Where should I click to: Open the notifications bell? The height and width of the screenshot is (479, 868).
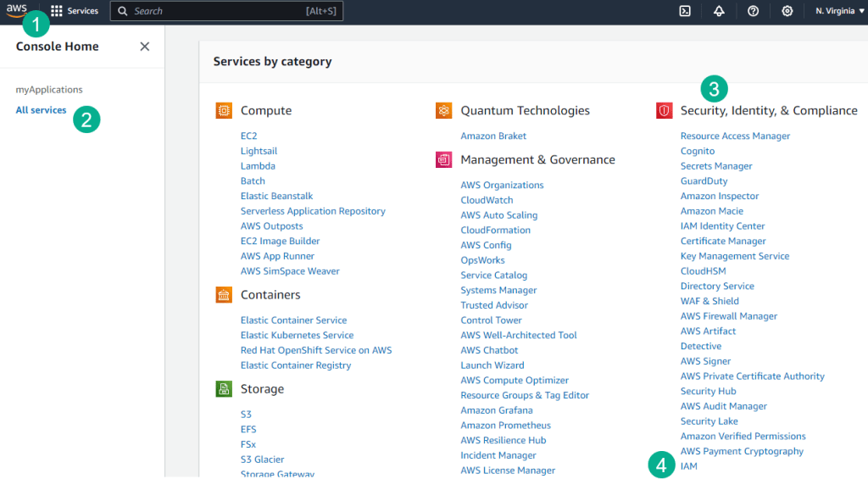click(x=719, y=11)
